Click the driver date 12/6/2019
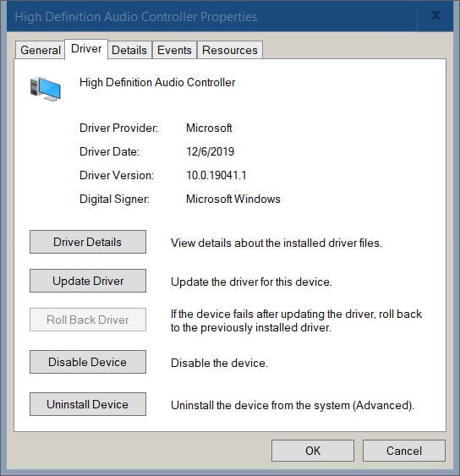Image resolution: width=460 pixels, height=476 pixels. point(210,151)
